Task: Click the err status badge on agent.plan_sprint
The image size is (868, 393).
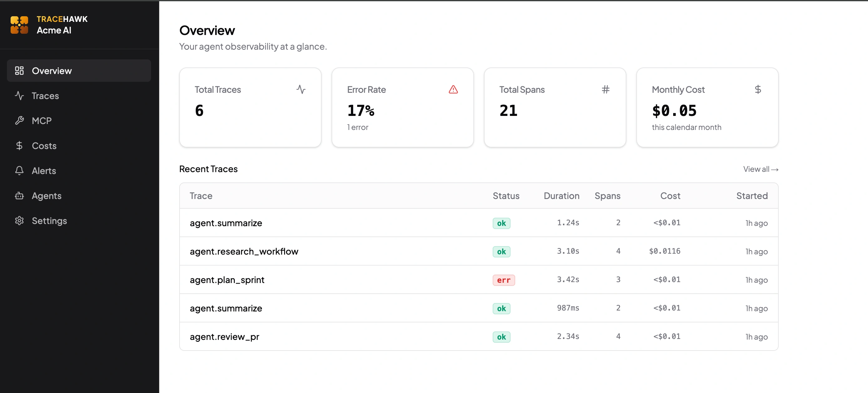Action: click(x=503, y=280)
